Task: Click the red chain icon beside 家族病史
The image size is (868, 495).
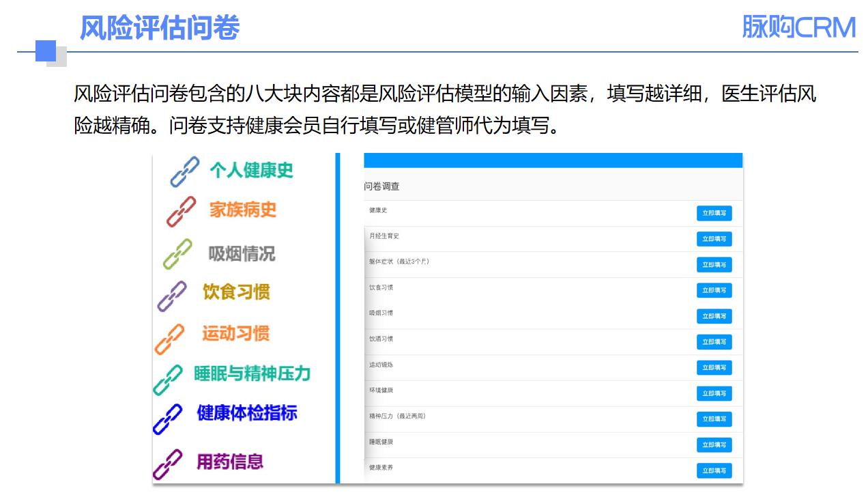Action: [182, 211]
